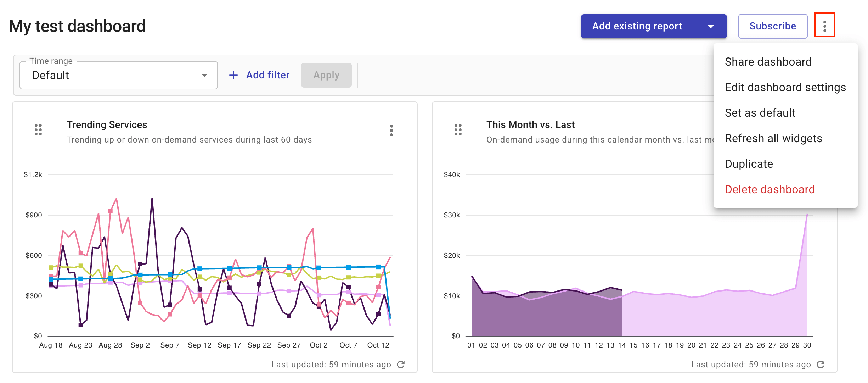Expand the Default time range selector
868x383 pixels.
click(x=119, y=75)
